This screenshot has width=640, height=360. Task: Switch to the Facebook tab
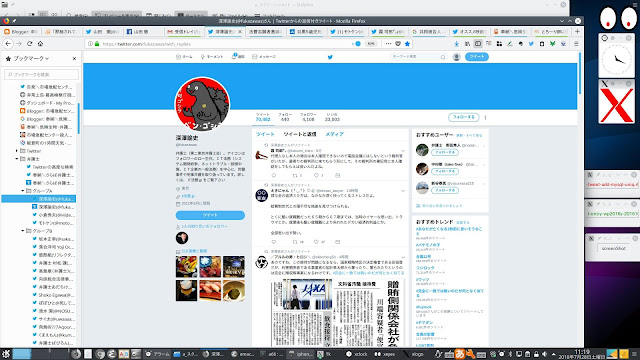[x=143, y=31]
